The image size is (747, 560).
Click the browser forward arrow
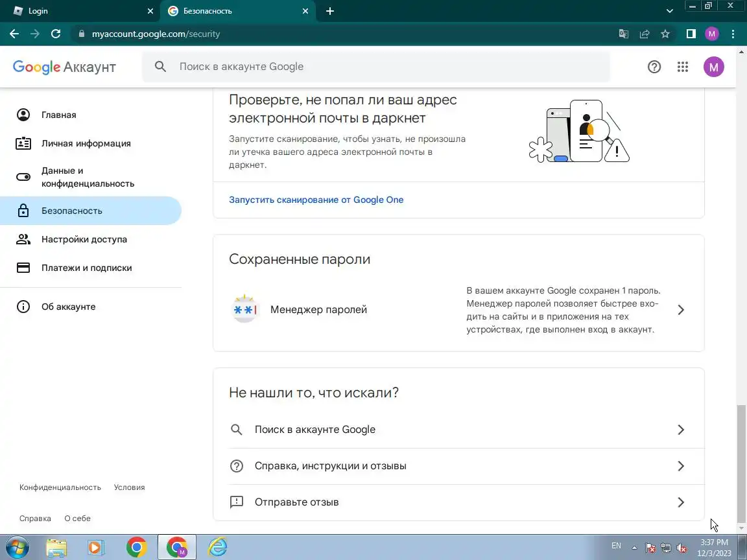tap(35, 34)
